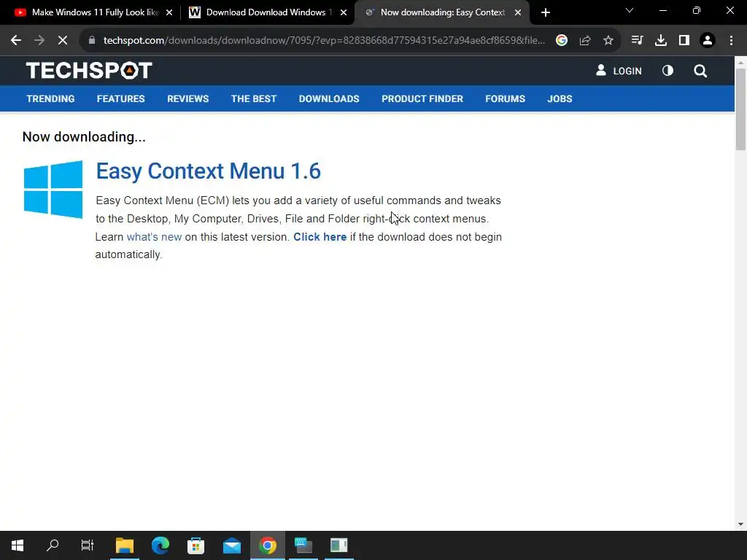
Task: Open the media controls icon
Action: [637, 41]
